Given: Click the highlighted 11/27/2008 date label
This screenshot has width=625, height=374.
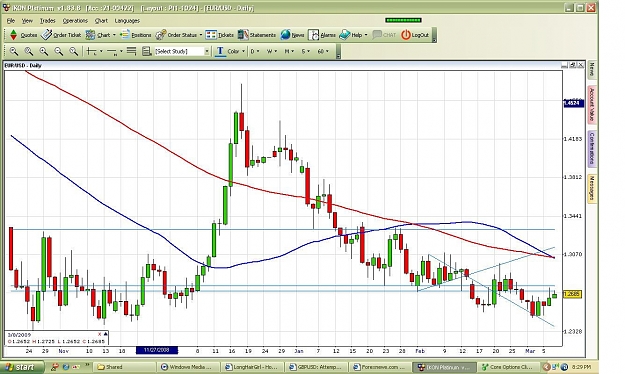Looking at the screenshot, I should point(157,350).
